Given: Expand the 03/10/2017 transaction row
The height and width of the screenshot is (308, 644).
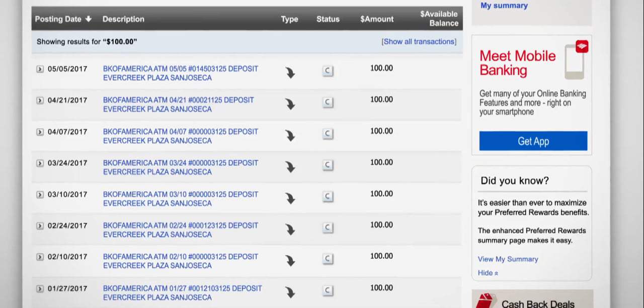Looking at the screenshot, I should (40, 194).
